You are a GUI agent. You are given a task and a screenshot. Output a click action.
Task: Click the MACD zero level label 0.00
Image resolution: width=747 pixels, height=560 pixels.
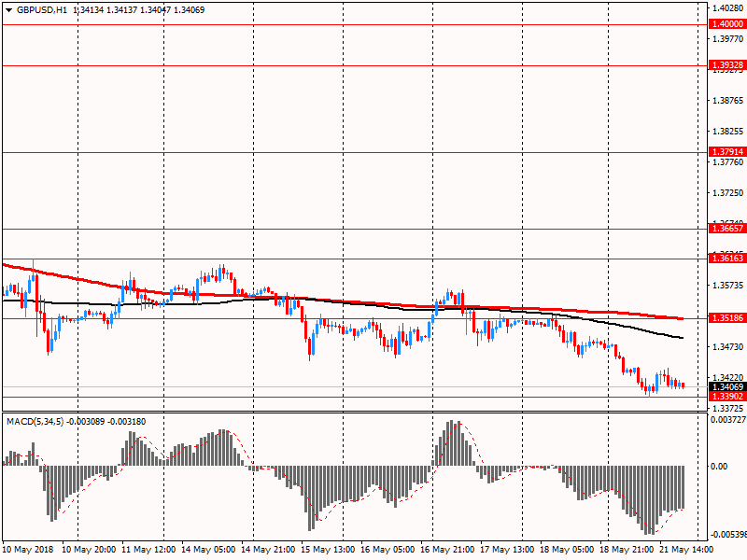[719, 466]
